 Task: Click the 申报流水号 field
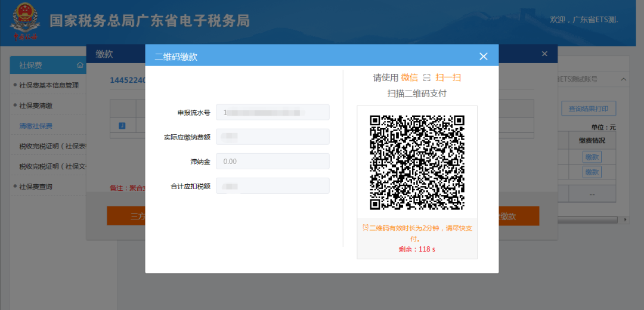coord(273,112)
